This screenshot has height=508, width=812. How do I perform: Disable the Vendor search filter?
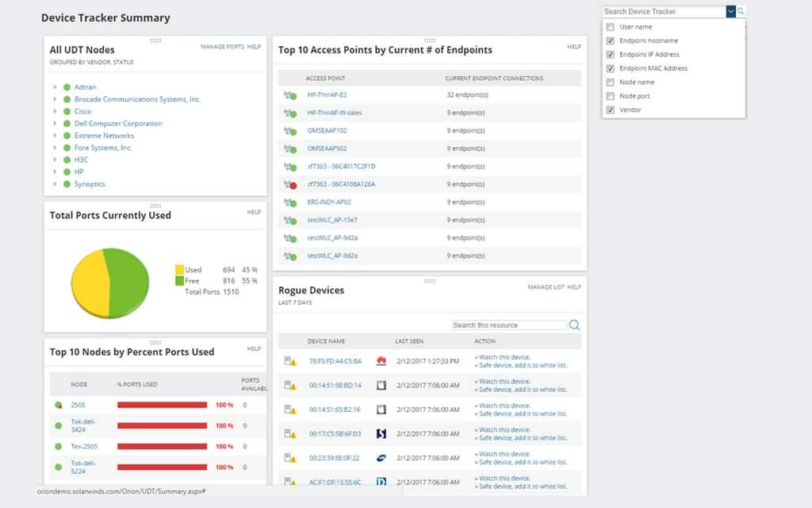[609, 110]
